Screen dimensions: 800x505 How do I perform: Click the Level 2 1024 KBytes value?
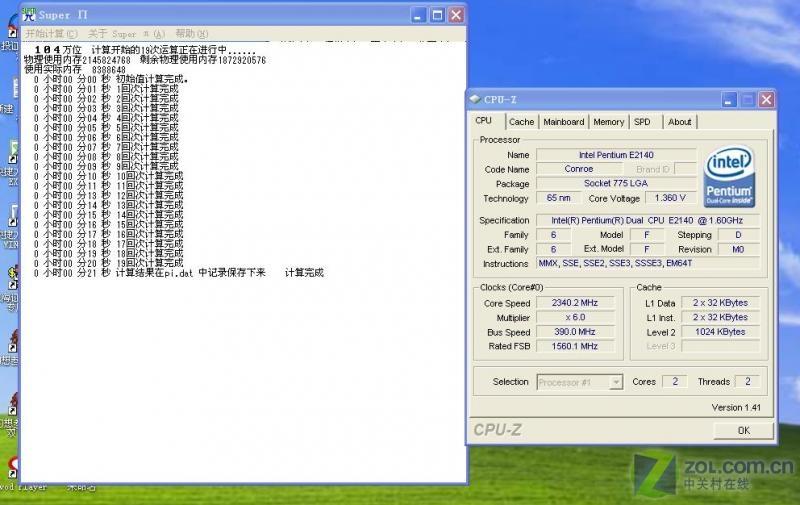[x=720, y=332]
